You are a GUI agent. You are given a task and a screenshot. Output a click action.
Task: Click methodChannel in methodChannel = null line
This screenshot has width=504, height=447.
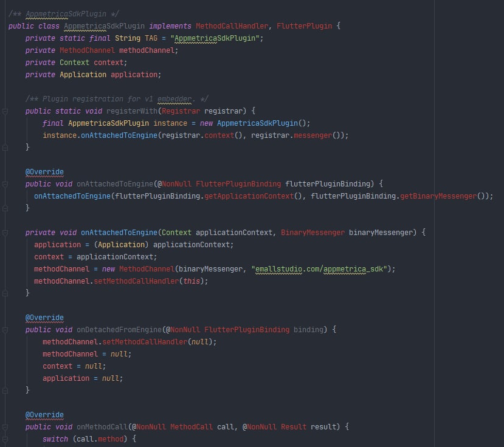coord(70,354)
